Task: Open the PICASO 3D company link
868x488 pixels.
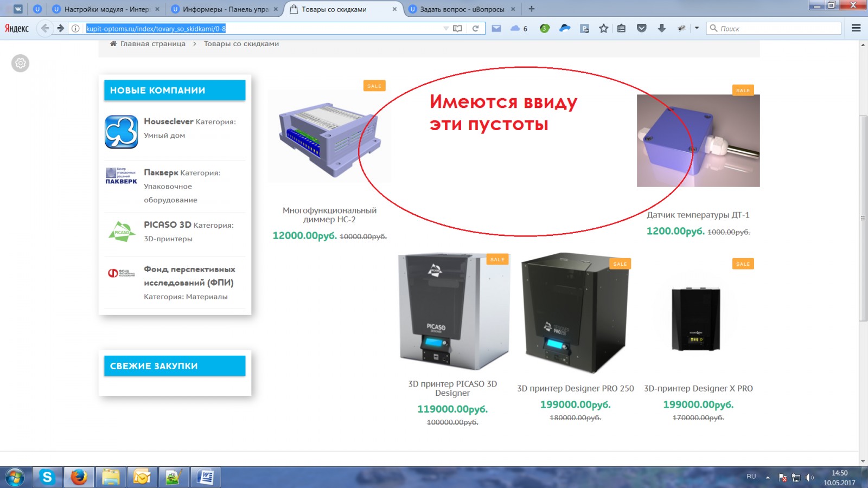Action: [x=167, y=224]
